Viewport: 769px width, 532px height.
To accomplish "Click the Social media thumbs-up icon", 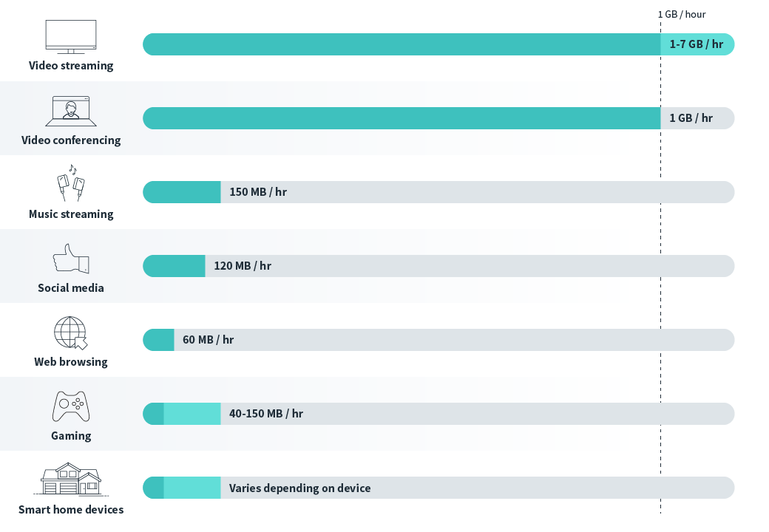I will pos(71,258).
